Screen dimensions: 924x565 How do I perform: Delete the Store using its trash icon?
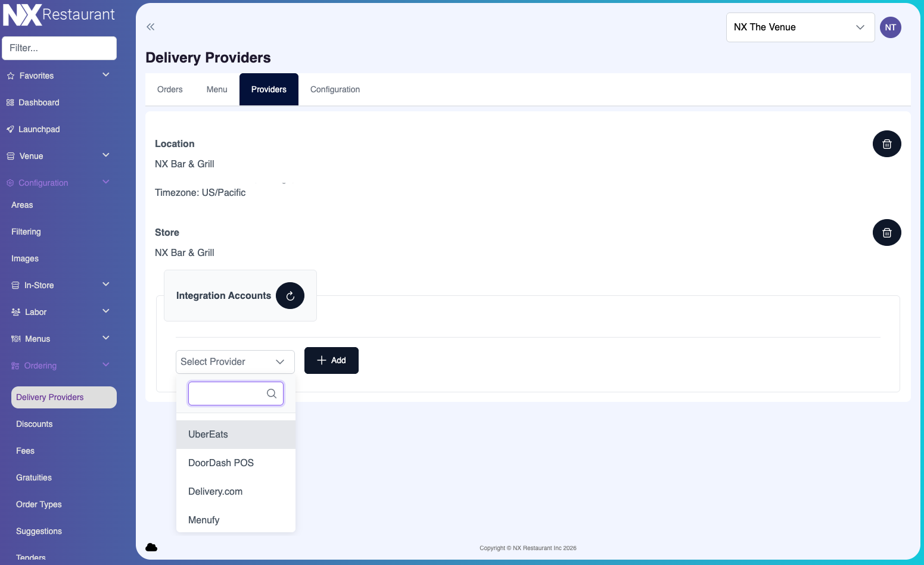(886, 232)
